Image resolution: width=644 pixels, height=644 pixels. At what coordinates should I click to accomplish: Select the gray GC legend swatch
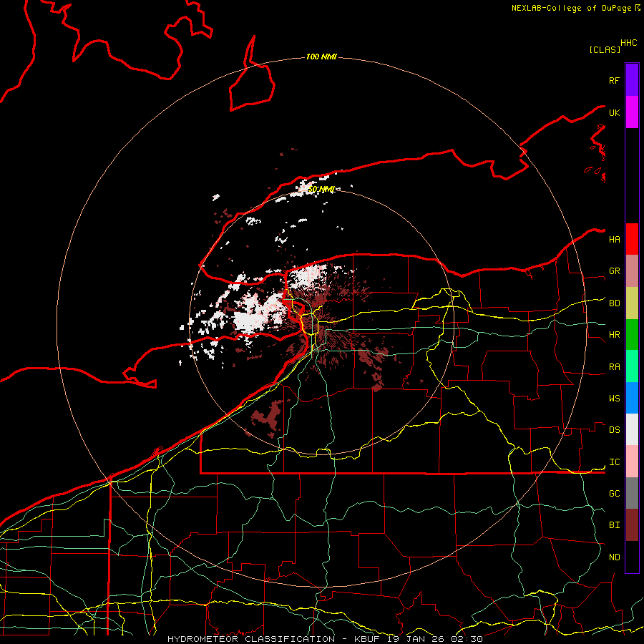[x=632, y=493]
